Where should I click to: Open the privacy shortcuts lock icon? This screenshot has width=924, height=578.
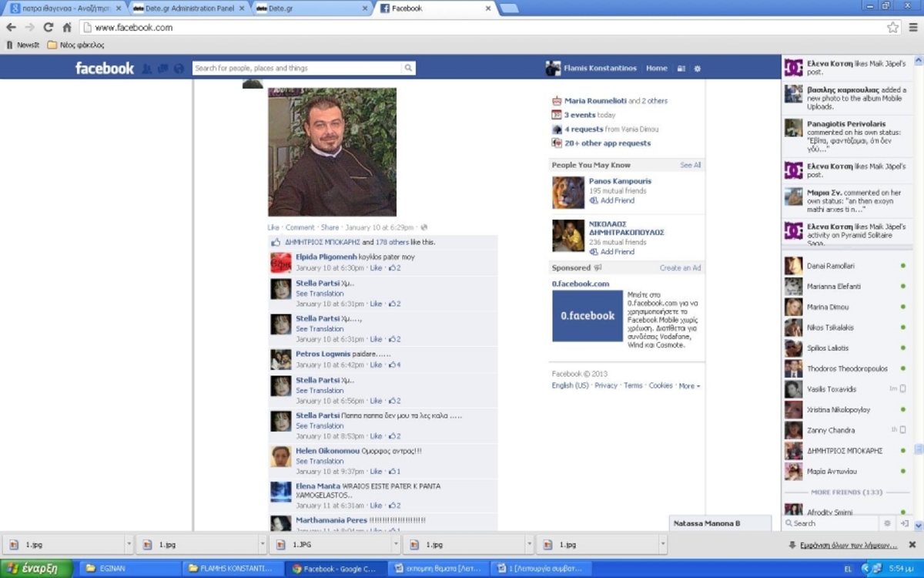coord(681,69)
